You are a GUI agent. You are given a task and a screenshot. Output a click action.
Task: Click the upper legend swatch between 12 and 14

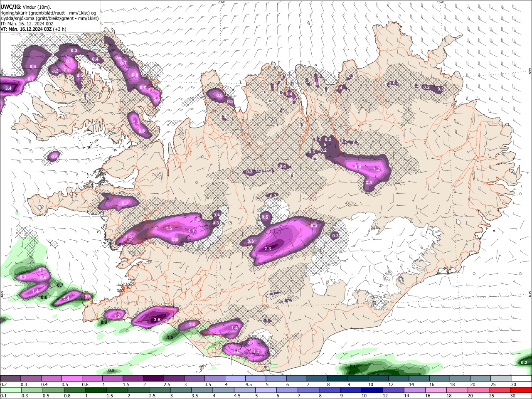pos(399,379)
